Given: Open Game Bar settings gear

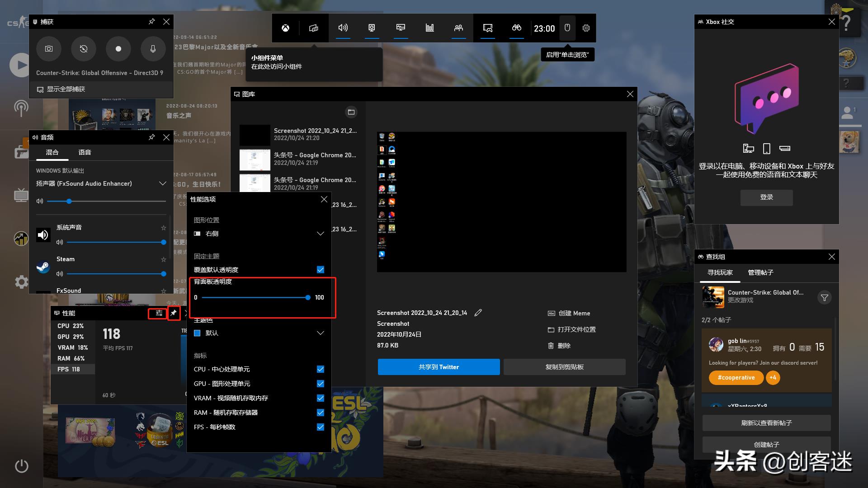Looking at the screenshot, I should click(586, 28).
